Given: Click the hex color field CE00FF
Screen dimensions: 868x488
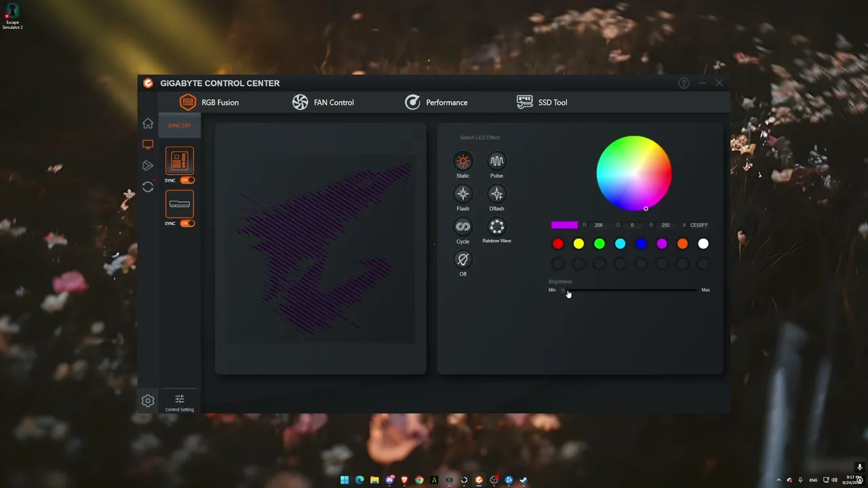Looking at the screenshot, I should tap(699, 225).
